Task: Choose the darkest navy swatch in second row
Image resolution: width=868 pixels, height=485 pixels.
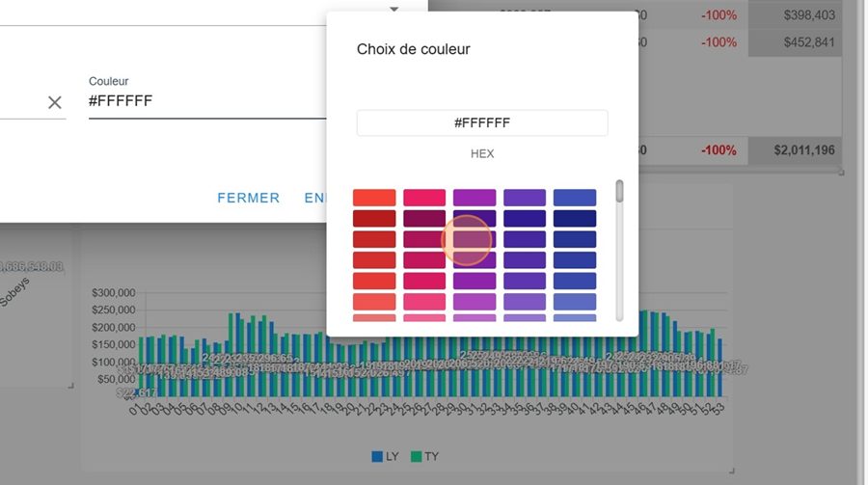Action: tap(575, 218)
